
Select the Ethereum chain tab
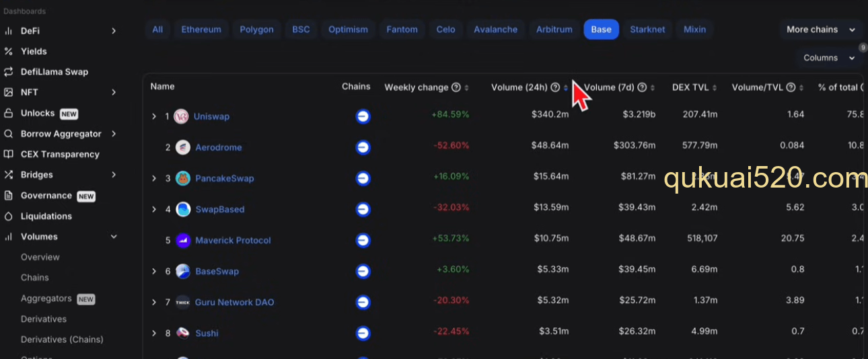[201, 30]
